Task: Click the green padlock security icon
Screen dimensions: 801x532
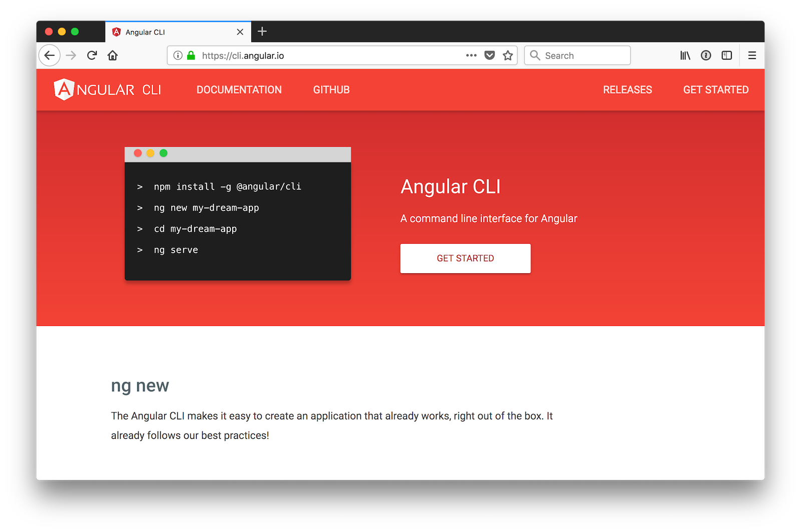Action: [191, 56]
